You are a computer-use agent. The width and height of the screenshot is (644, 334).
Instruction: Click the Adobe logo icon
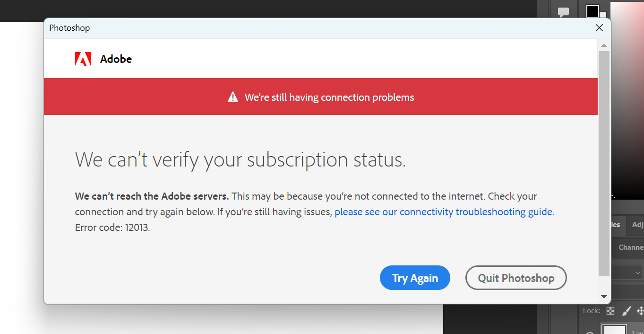tap(83, 59)
